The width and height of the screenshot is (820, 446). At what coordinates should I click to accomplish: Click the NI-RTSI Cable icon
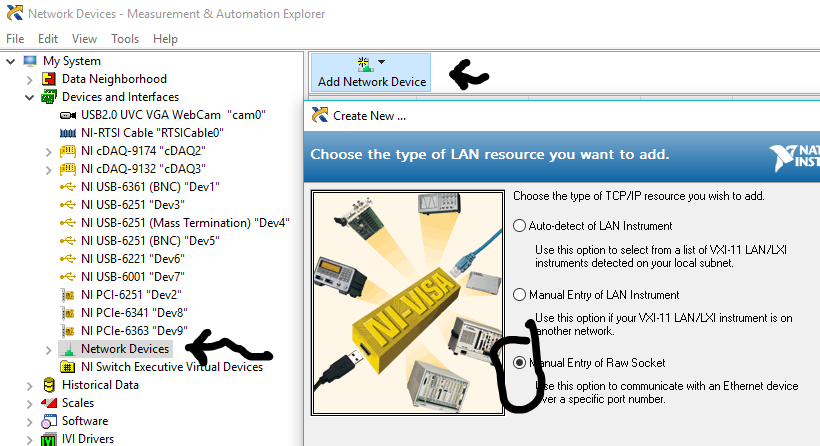pyautogui.click(x=67, y=133)
